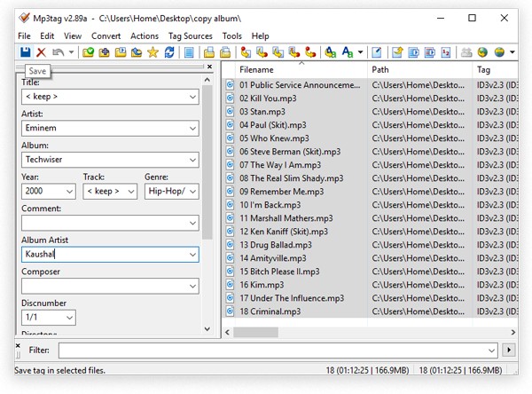Open the Edit menu
The image size is (532, 394).
(47, 36)
